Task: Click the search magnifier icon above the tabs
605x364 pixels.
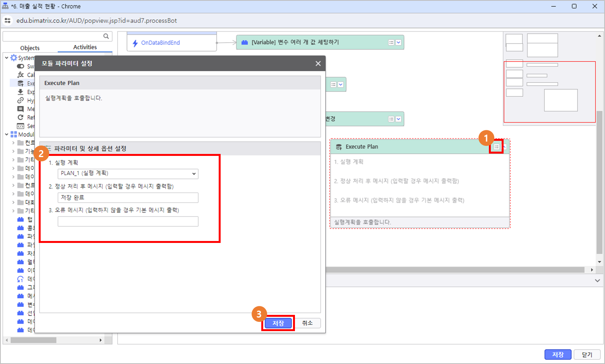Action: pos(106,36)
